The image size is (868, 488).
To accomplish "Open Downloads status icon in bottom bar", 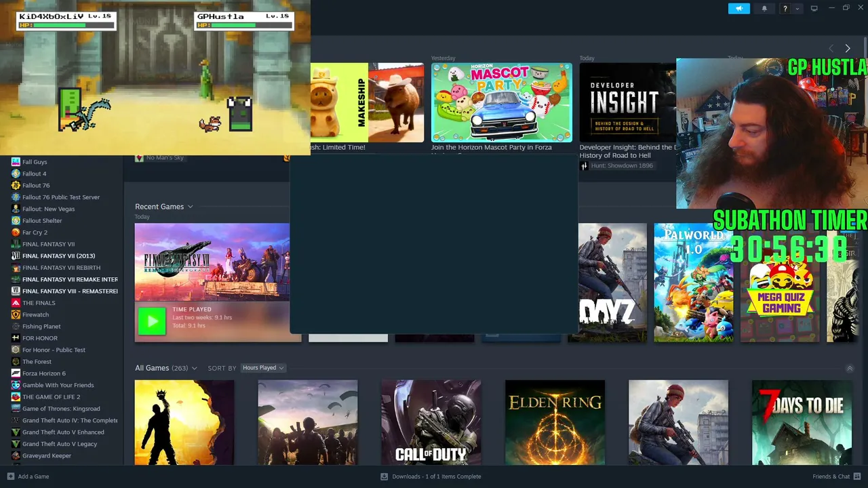I will (x=384, y=476).
